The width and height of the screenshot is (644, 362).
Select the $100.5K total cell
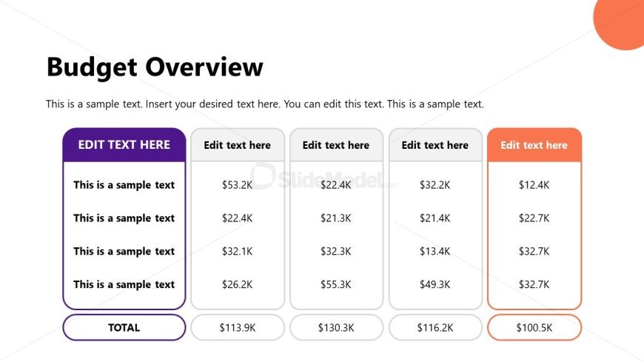pos(534,327)
